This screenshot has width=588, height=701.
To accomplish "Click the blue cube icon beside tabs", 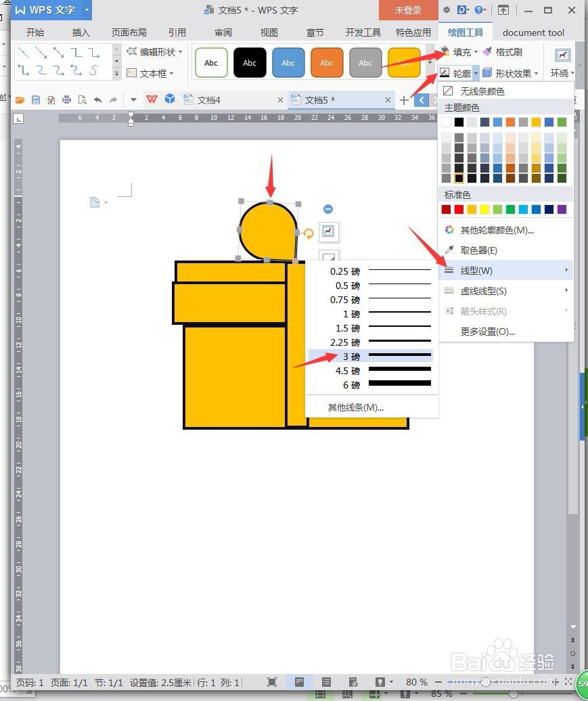I will pos(170,99).
